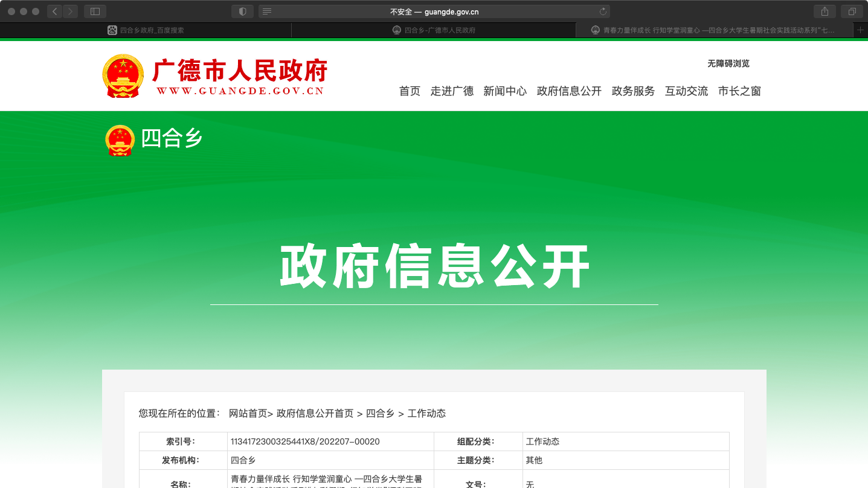Click the Reader view icon in address bar
The height and width of the screenshot is (488, 868).
pyautogui.click(x=267, y=11)
